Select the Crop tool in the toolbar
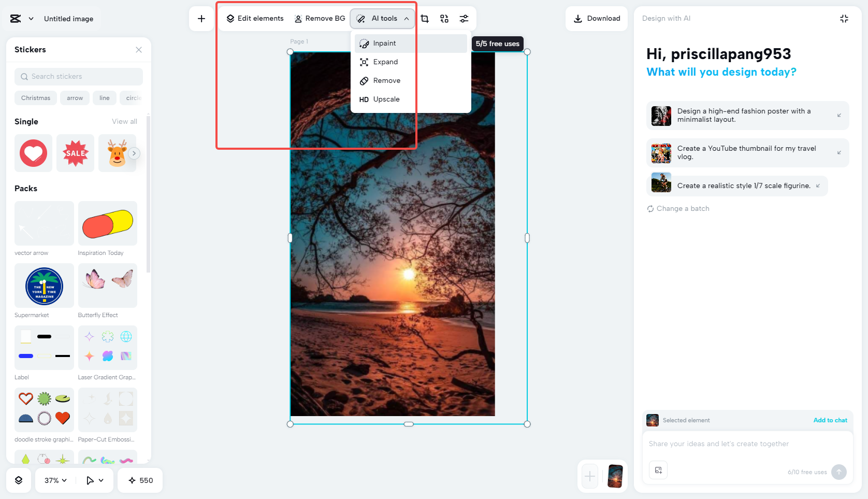Viewport: 868px width, 499px height. coord(425,18)
